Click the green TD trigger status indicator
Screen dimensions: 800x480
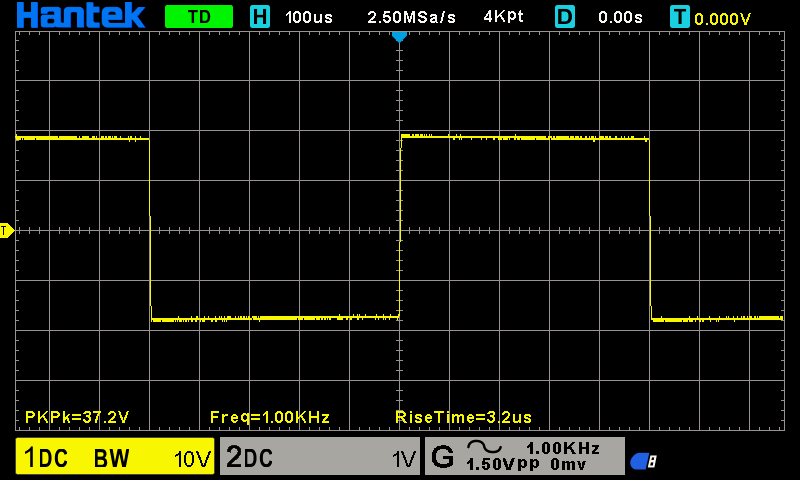point(199,17)
